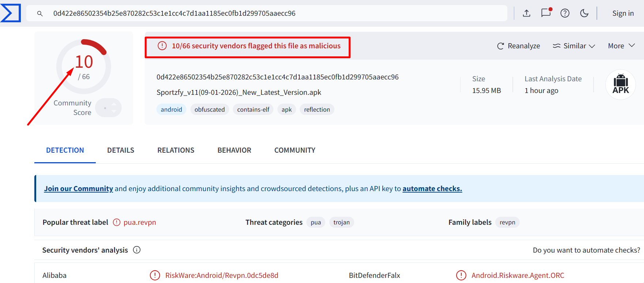Click the info icon next to Security vendors' analysis
The height and width of the screenshot is (283, 644).
[x=137, y=250]
